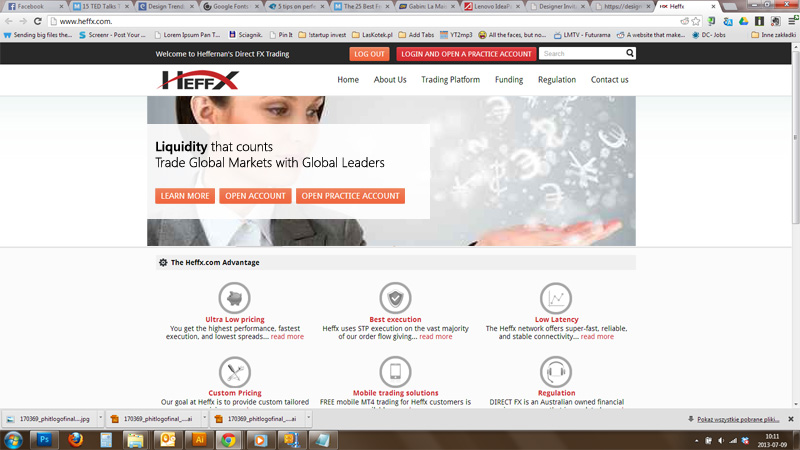The image size is (800, 450).
Task: Click the HeffX logo
Action: tap(198, 80)
